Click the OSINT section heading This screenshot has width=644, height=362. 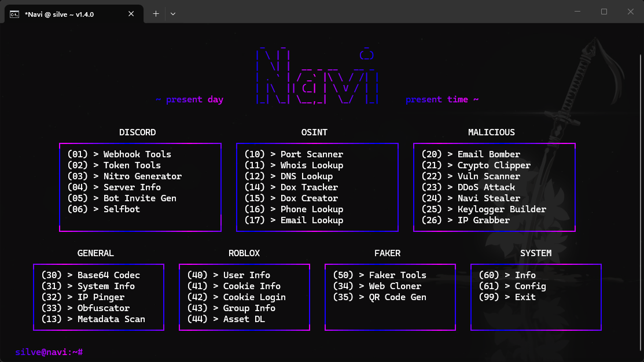[315, 132]
